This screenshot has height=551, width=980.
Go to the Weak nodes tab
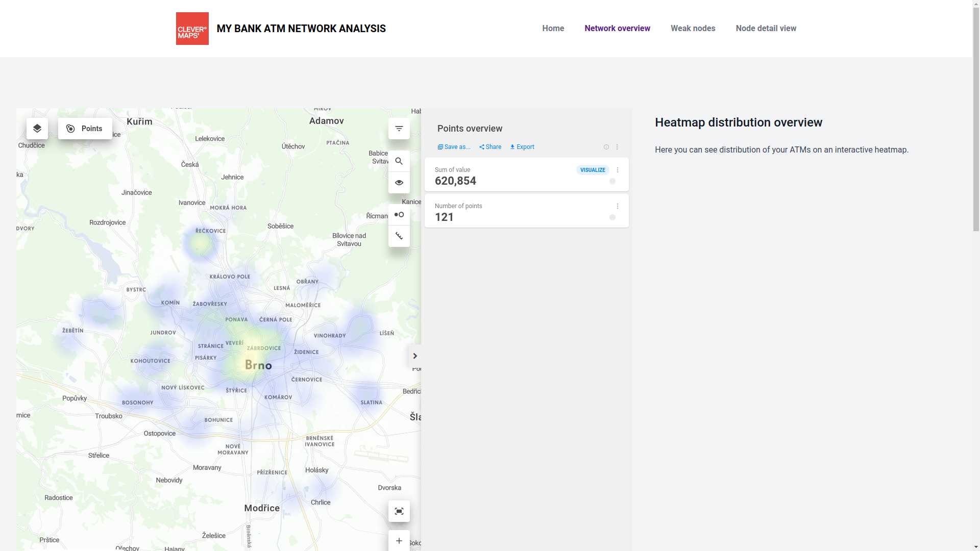tap(693, 29)
